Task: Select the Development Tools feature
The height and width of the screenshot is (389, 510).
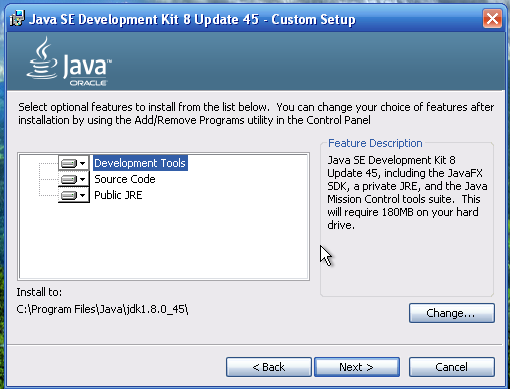Action: pyautogui.click(x=140, y=163)
